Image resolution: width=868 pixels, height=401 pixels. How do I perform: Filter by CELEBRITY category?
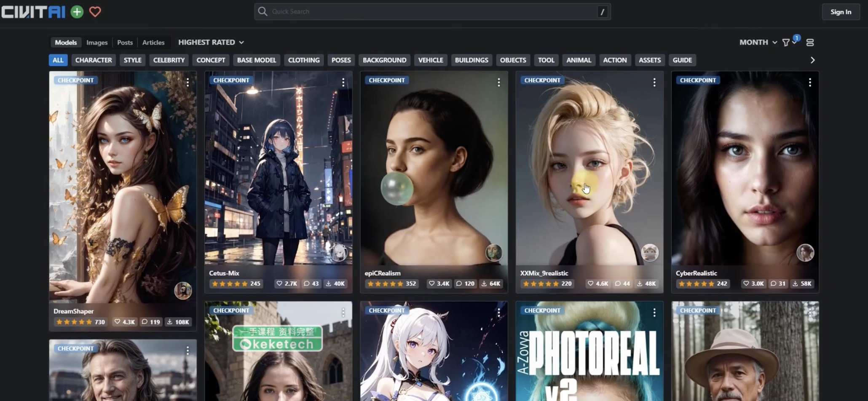click(x=169, y=60)
